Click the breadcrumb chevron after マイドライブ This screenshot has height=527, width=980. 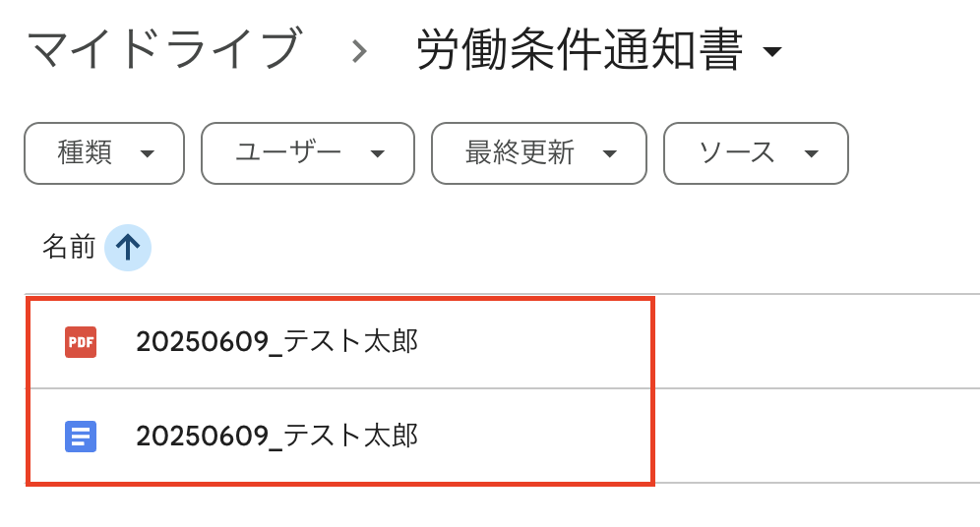tap(359, 51)
